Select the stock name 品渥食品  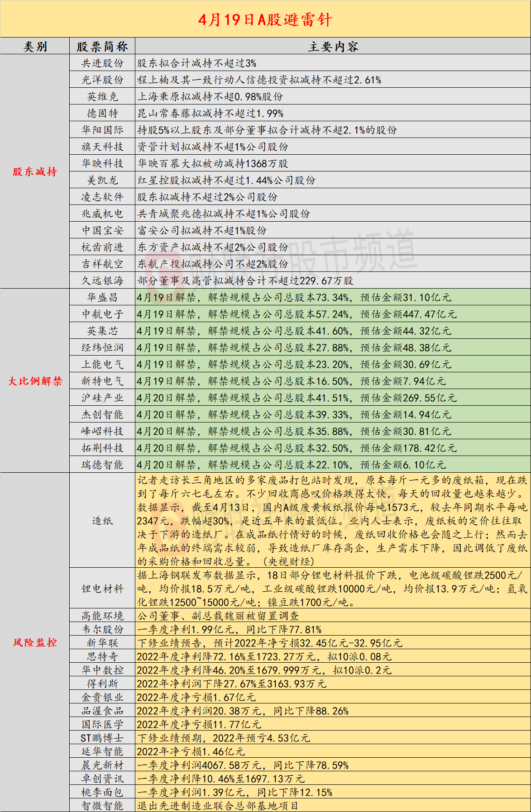tap(102, 711)
